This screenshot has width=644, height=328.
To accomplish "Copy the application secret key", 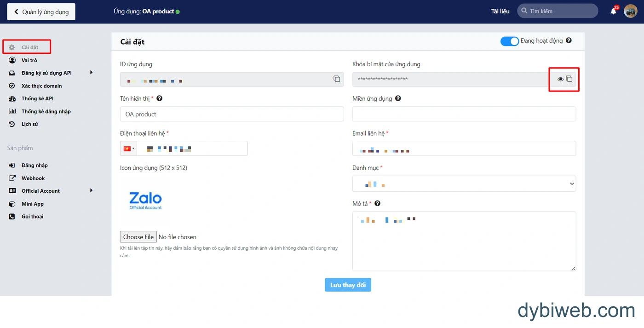I will click(x=569, y=79).
